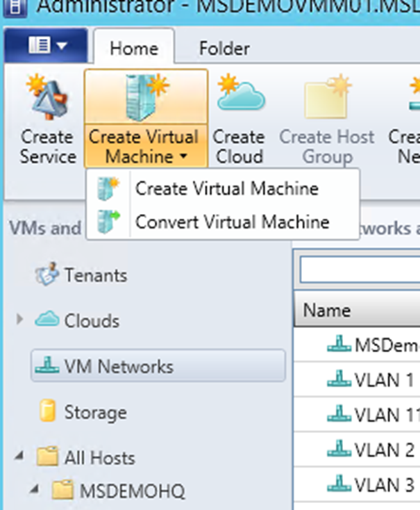The height and width of the screenshot is (510, 420).
Task: Open the application menu button
Action: [x=46, y=45]
